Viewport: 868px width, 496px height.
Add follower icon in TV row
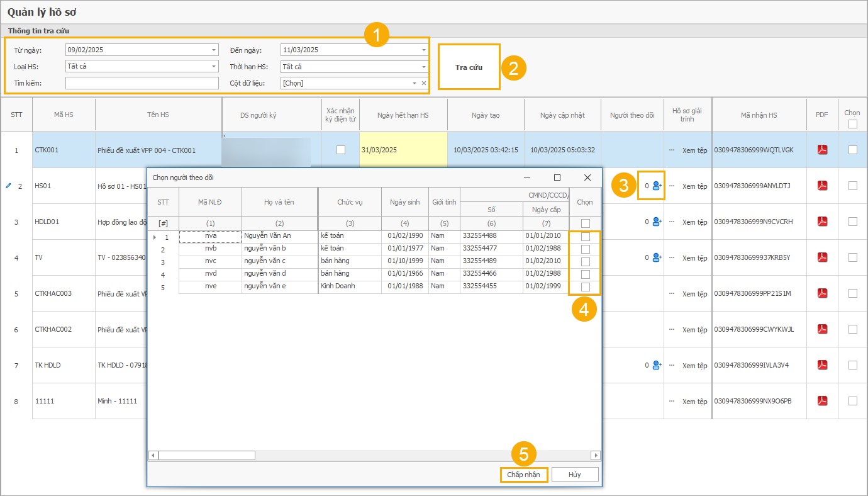click(657, 257)
